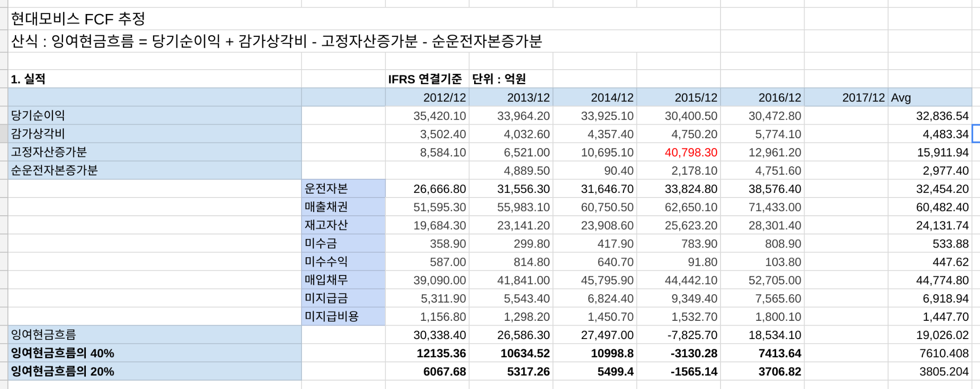
Task: Select the inventory cell 19,684.30
Action: 427,225
